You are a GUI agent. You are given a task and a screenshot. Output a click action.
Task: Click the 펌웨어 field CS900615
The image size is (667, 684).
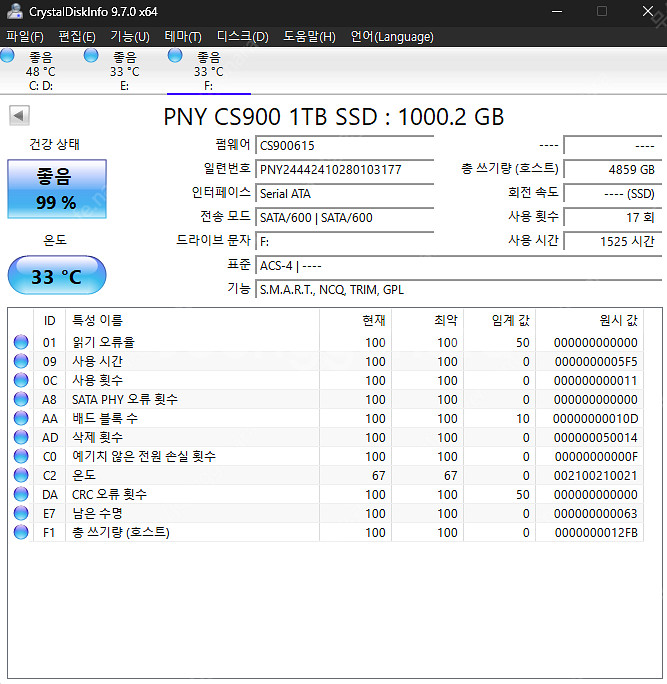pos(345,145)
